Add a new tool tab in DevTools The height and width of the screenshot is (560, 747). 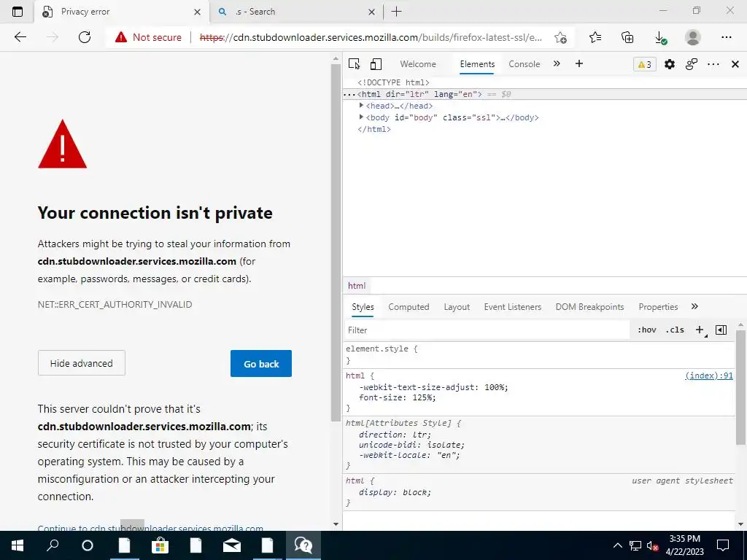(578, 64)
